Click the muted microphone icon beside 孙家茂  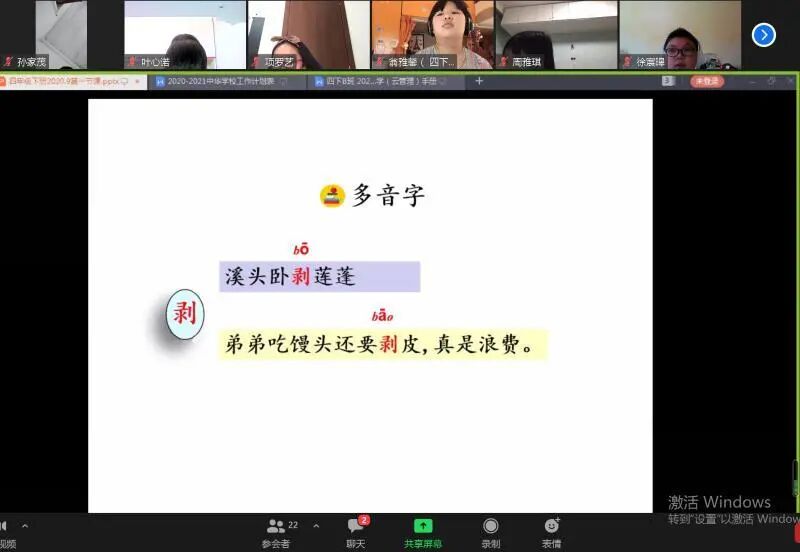point(8,62)
